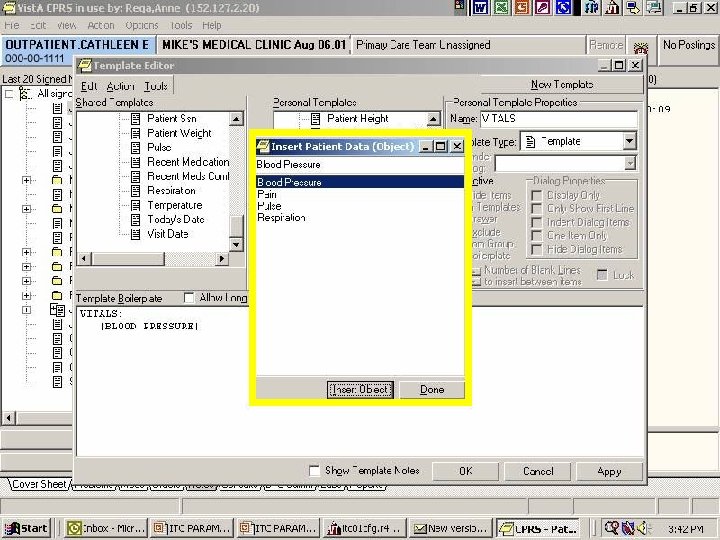Open Help menu in CPRS main window
Screen dimensions: 720x540
212,25
